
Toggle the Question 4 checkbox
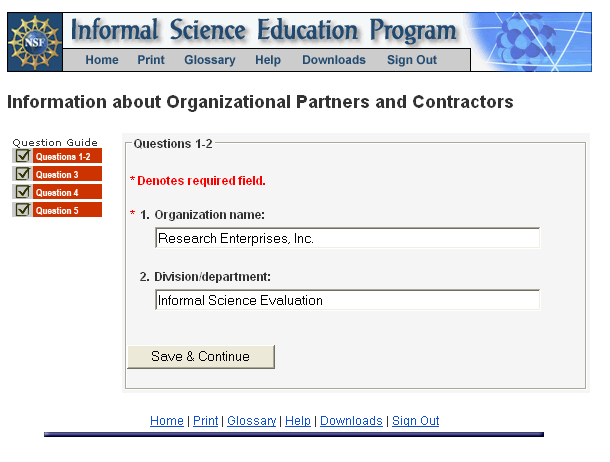click(22, 192)
